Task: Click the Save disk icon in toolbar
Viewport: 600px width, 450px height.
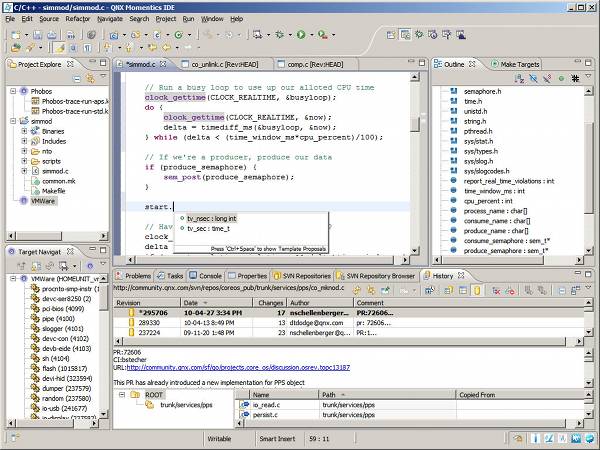Action: click(37, 35)
